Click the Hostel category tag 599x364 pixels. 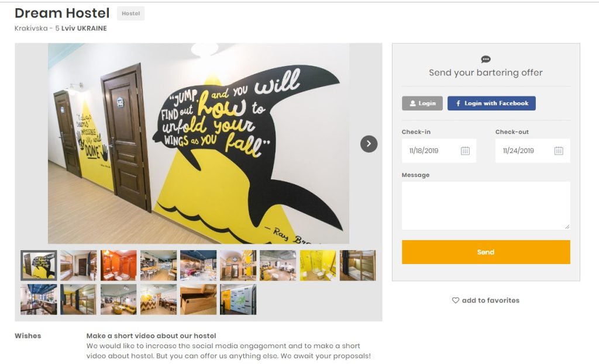130,13
